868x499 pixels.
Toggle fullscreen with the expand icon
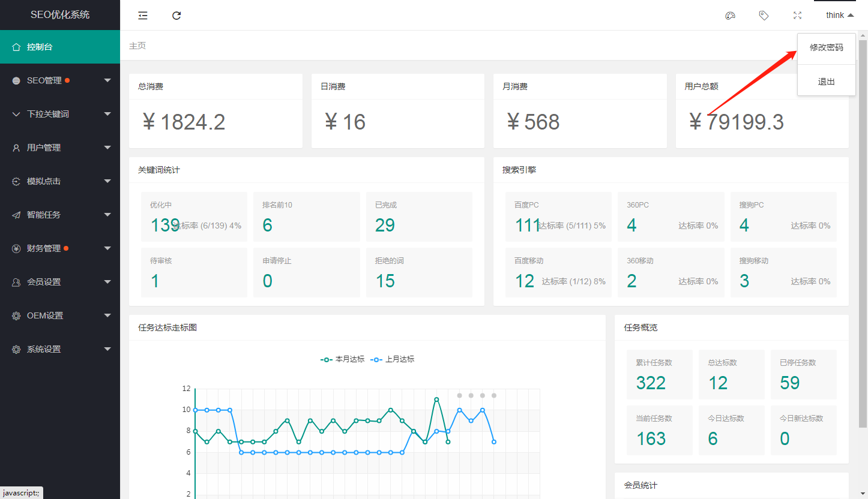tap(797, 16)
